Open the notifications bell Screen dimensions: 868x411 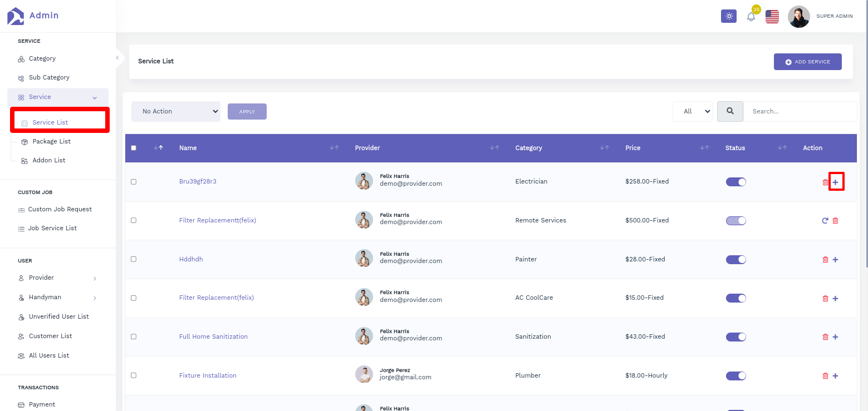tap(751, 17)
